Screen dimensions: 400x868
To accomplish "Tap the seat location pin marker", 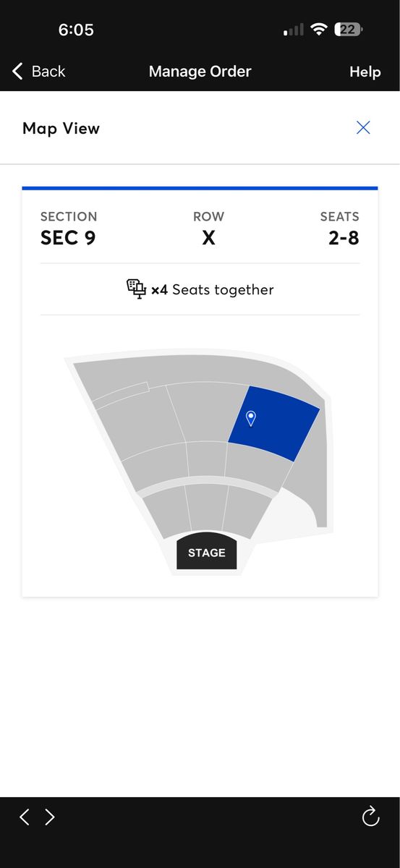I will [x=251, y=418].
